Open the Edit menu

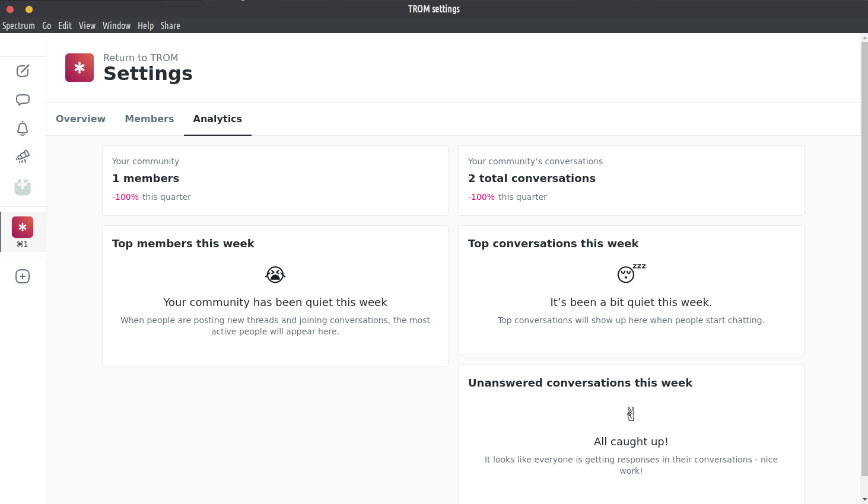coord(65,25)
